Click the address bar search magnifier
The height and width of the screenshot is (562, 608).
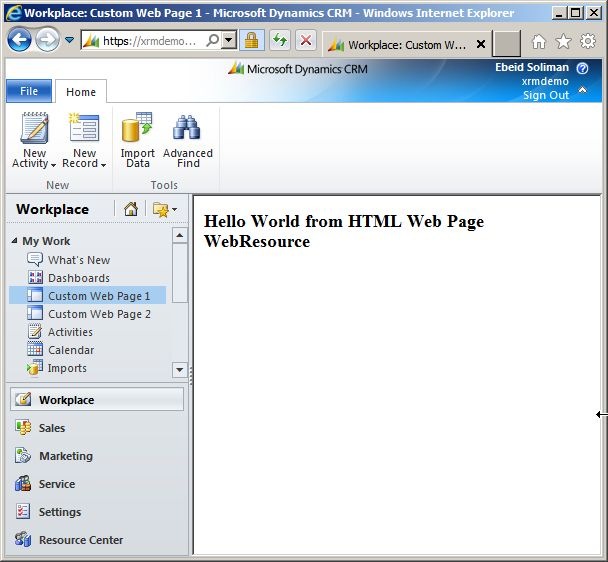pos(212,40)
